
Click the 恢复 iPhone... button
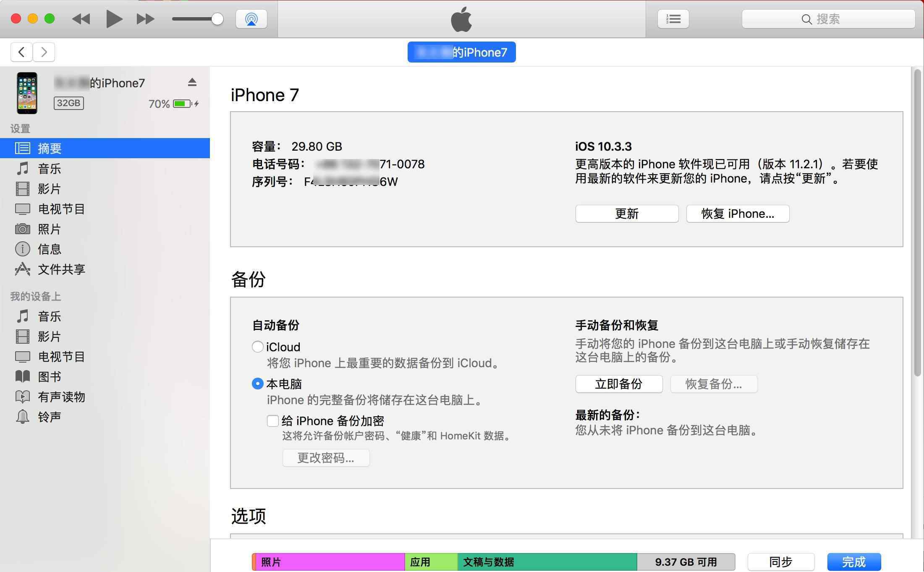click(738, 214)
